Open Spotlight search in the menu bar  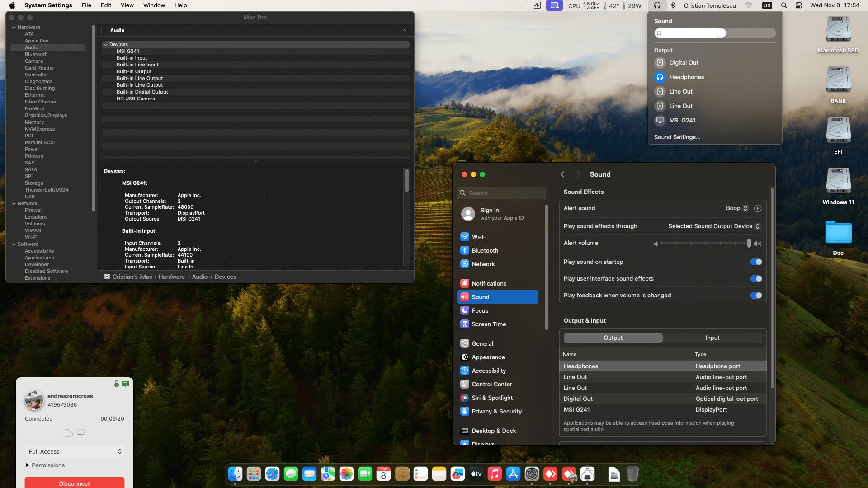point(784,5)
